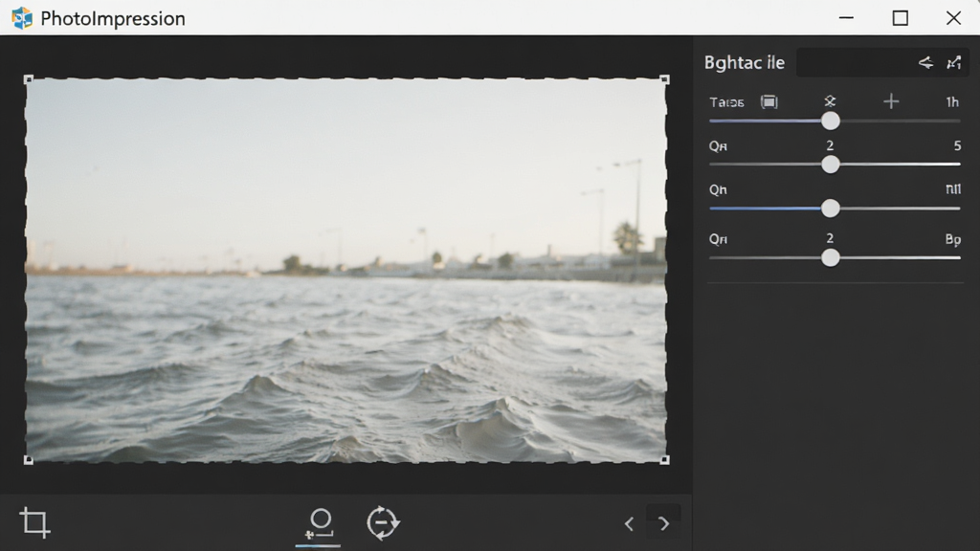This screenshot has width=980, height=551.
Task: Go to the previous photo with the left chevron
Action: (629, 523)
